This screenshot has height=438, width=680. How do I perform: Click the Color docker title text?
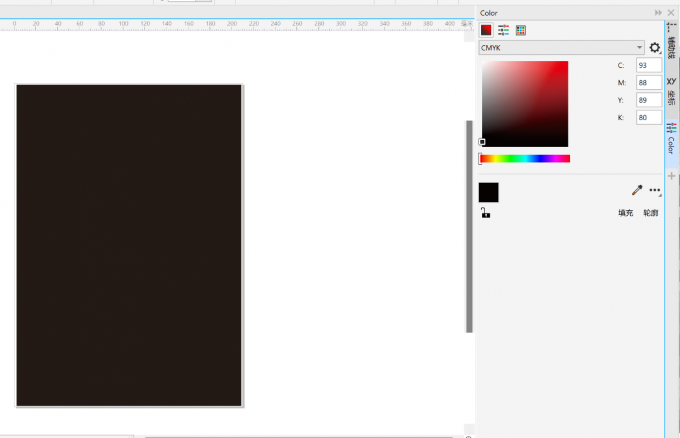[489, 13]
